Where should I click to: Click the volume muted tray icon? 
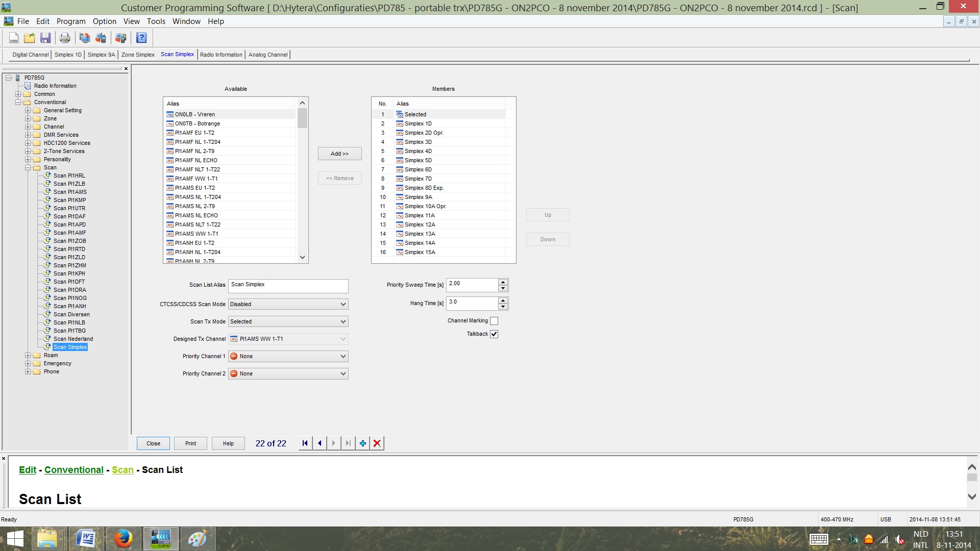coord(900,539)
